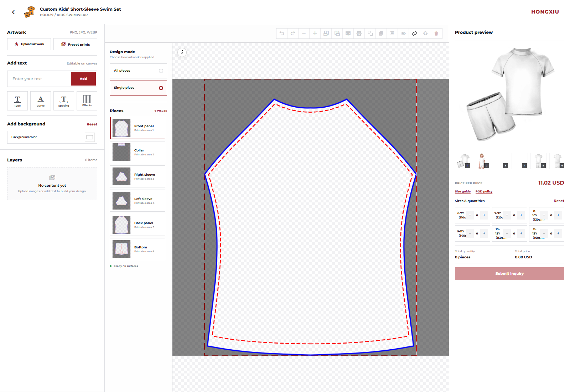Click the flip horizontal toolbar icon
This screenshot has height=392, width=570.
348,33
